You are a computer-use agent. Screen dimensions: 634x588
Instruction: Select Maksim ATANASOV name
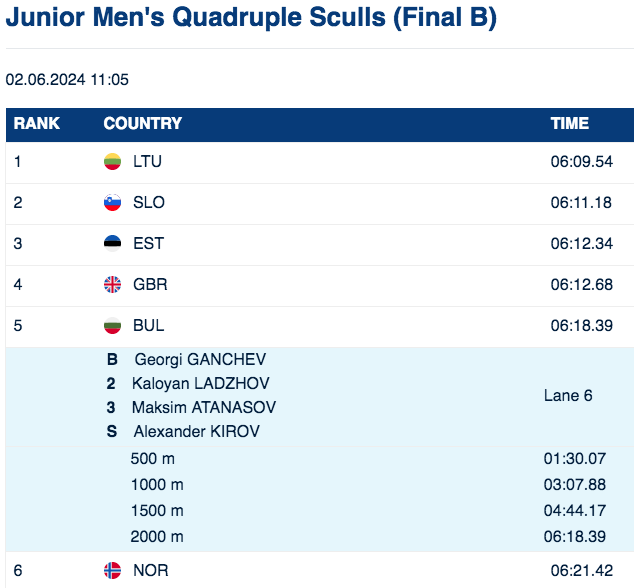[204, 408]
